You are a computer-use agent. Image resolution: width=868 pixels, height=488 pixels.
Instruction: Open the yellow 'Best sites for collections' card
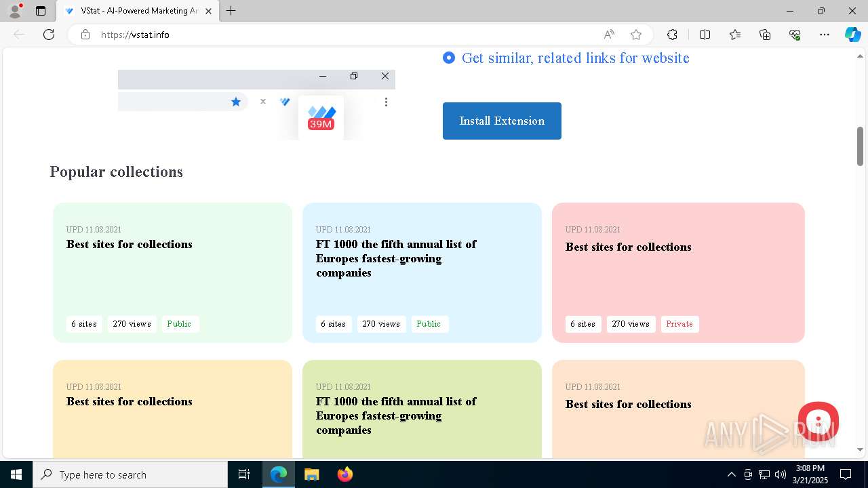[173, 409]
